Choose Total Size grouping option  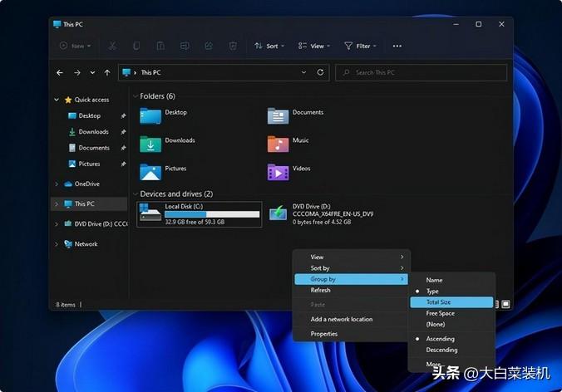click(451, 302)
